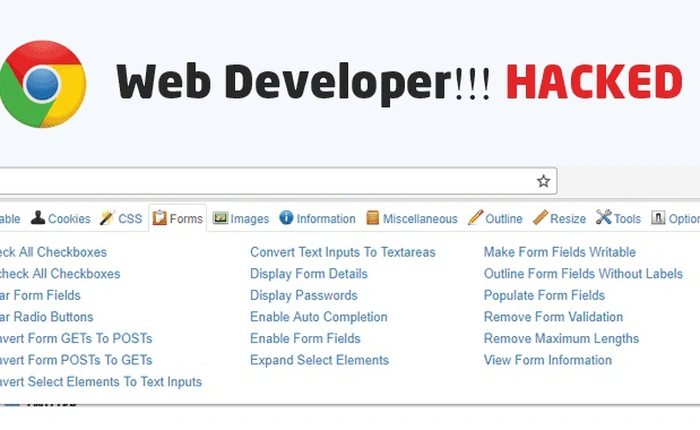Choose Populate Form Fields
The height and width of the screenshot is (430, 700).
pyautogui.click(x=544, y=295)
